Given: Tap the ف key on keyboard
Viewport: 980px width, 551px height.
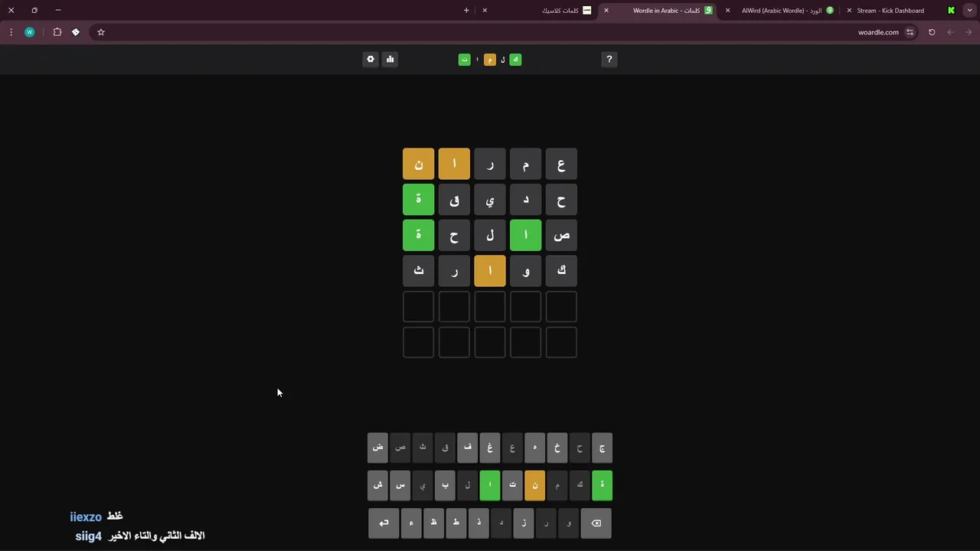Looking at the screenshot, I should point(468,448).
